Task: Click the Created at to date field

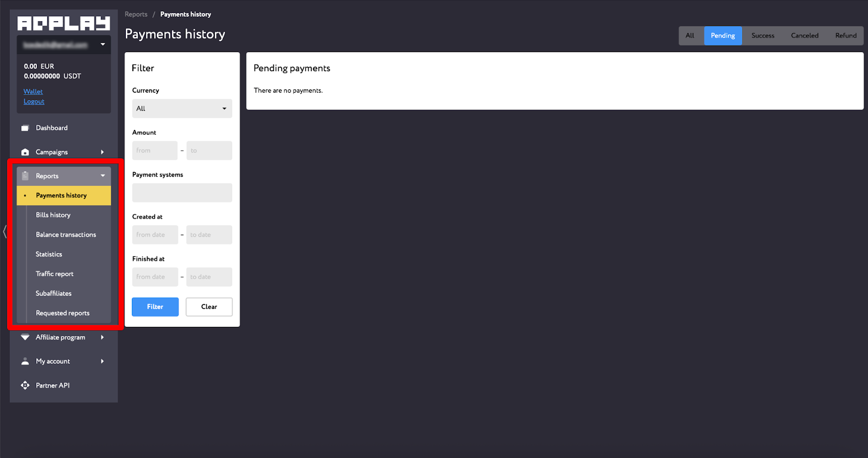Action: (209, 235)
